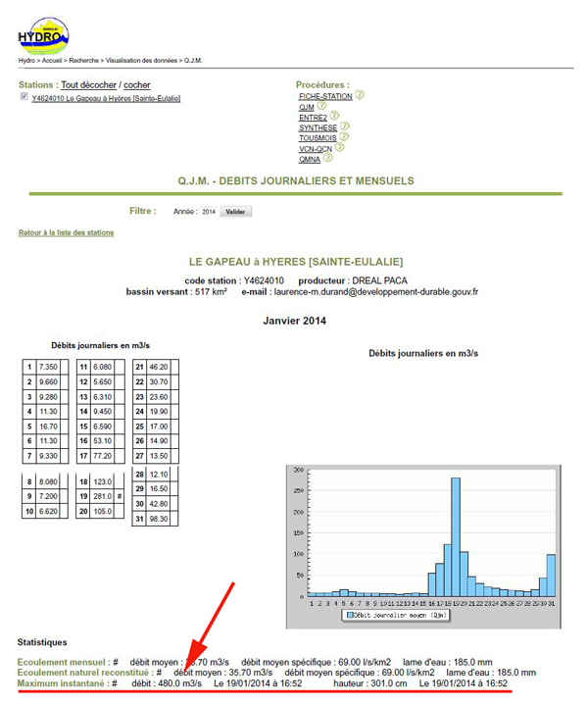Click the blue Débit journalier legend swatch

tap(350, 615)
